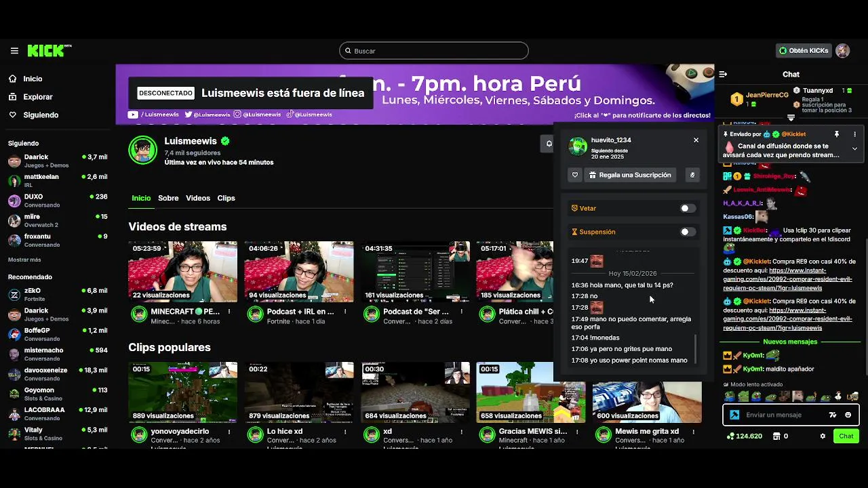Click the Obtén KICKs button

pos(804,51)
